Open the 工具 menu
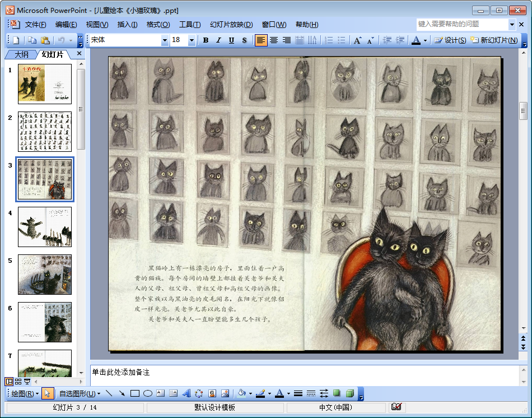This screenshot has height=418, width=532. point(190,25)
